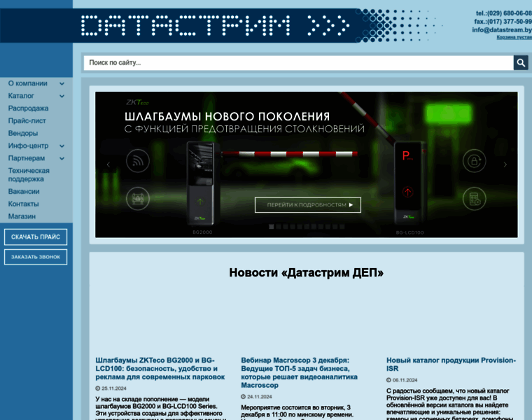Click the tel.:(029) 680-06-08 phone number
The width and height of the screenshot is (532, 420).
tap(503, 13)
